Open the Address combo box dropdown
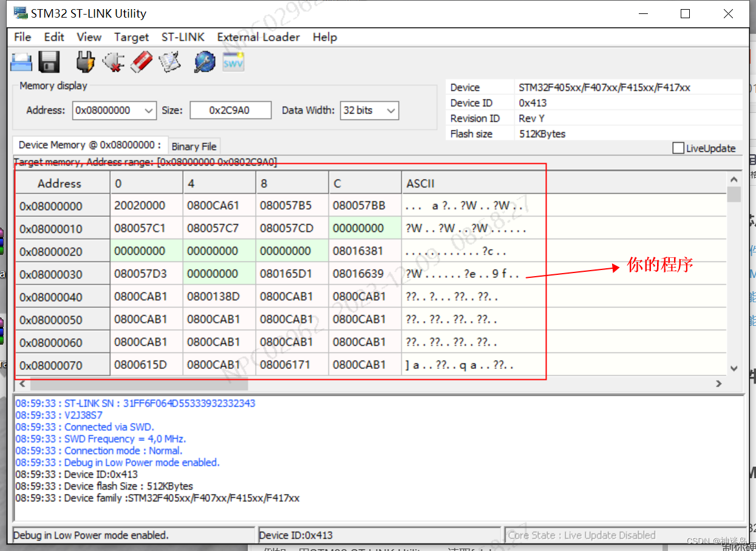Viewport: 756px width, 551px height. click(149, 110)
